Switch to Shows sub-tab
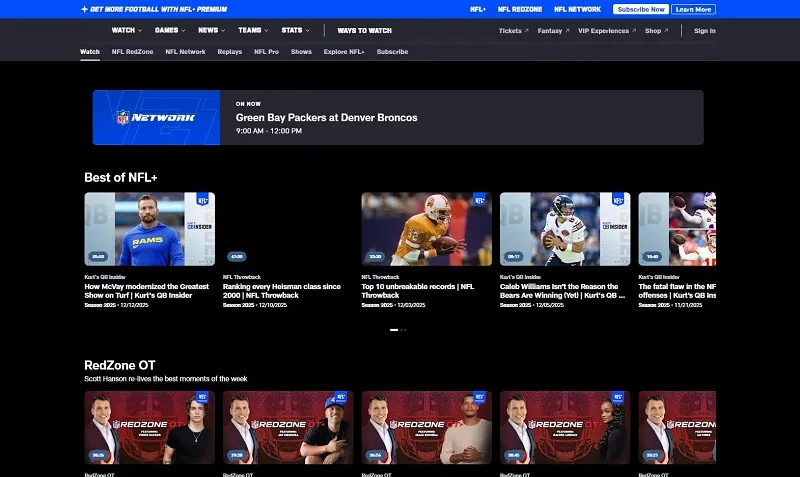Viewport: 800px width, 477px height. pyautogui.click(x=301, y=52)
